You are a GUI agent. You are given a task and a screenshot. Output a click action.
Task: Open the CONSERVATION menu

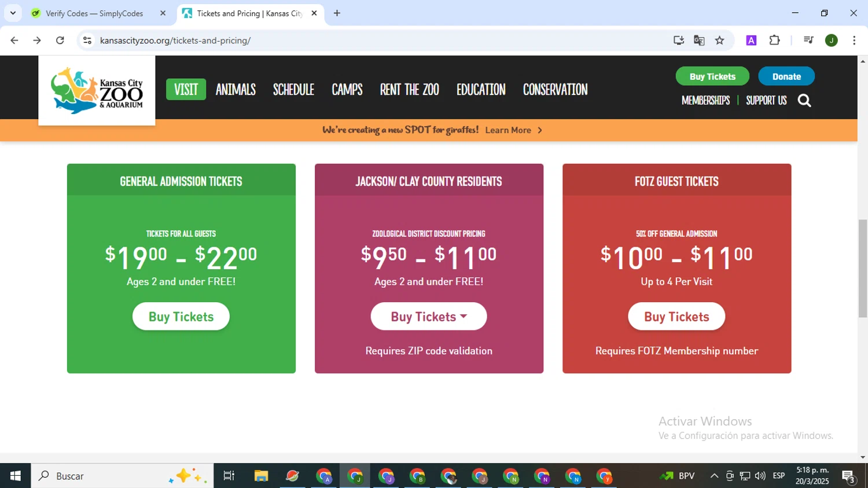(x=555, y=89)
